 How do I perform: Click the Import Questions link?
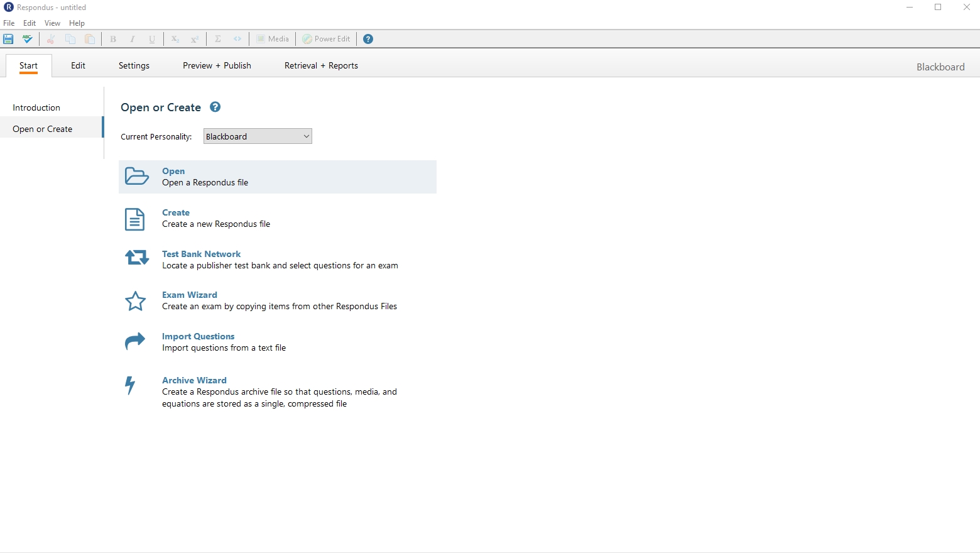click(x=198, y=336)
